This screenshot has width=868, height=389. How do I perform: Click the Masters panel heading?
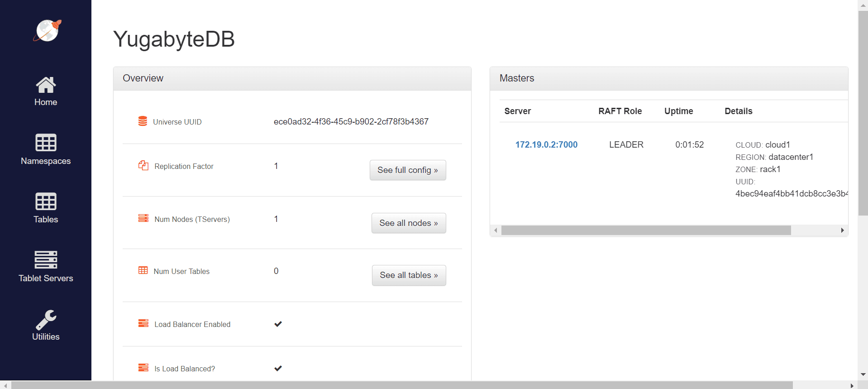pyautogui.click(x=517, y=78)
